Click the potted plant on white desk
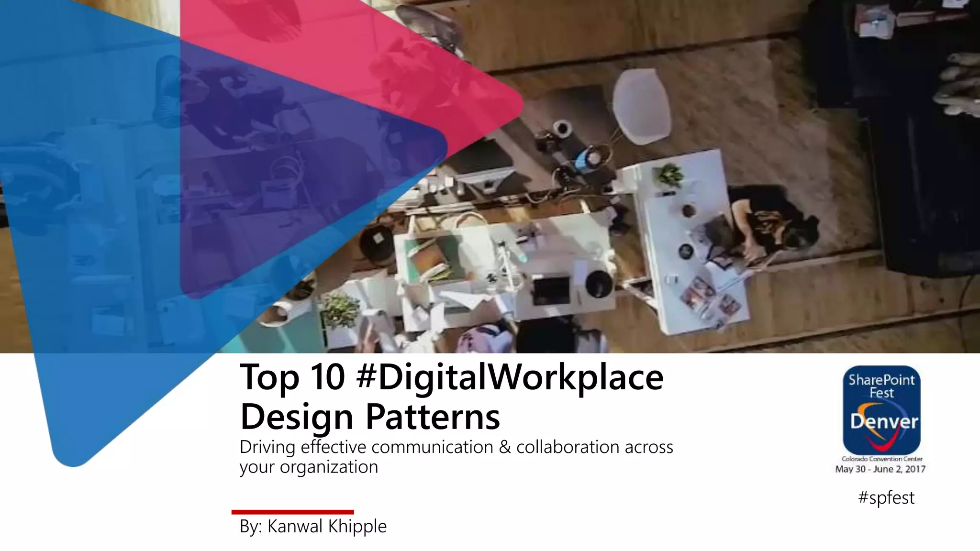Screen dimensions: 980x551 click(x=669, y=175)
